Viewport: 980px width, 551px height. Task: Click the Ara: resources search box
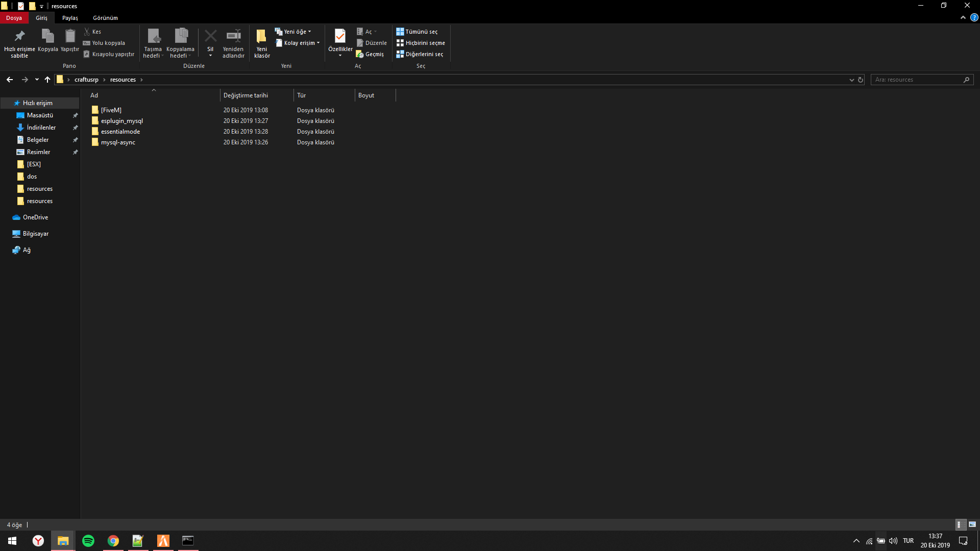pyautogui.click(x=919, y=80)
